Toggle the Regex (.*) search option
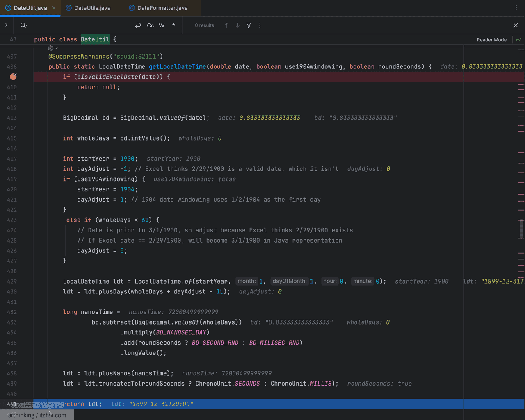This screenshot has width=525, height=420. pyautogui.click(x=173, y=25)
